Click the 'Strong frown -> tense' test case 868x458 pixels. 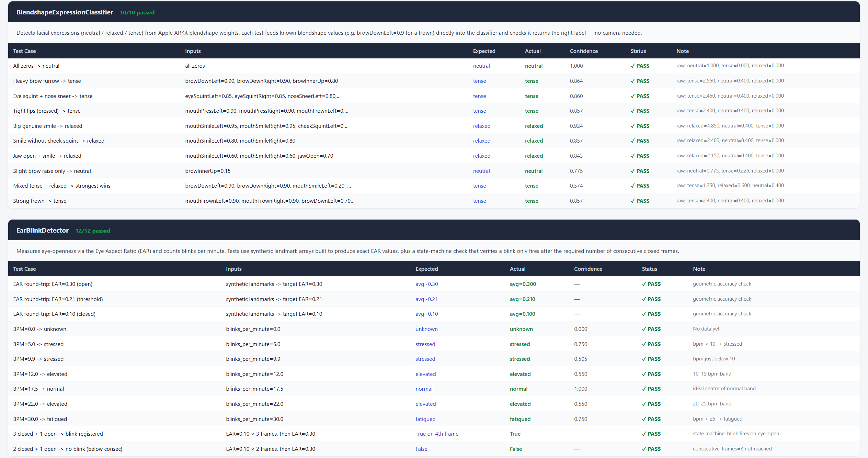40,201
